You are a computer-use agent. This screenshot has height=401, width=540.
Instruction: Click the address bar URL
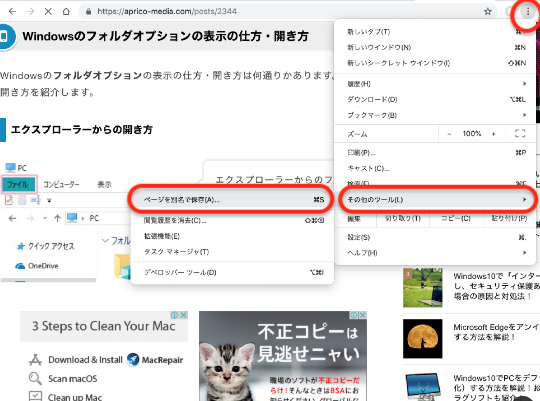click(167, 11)
